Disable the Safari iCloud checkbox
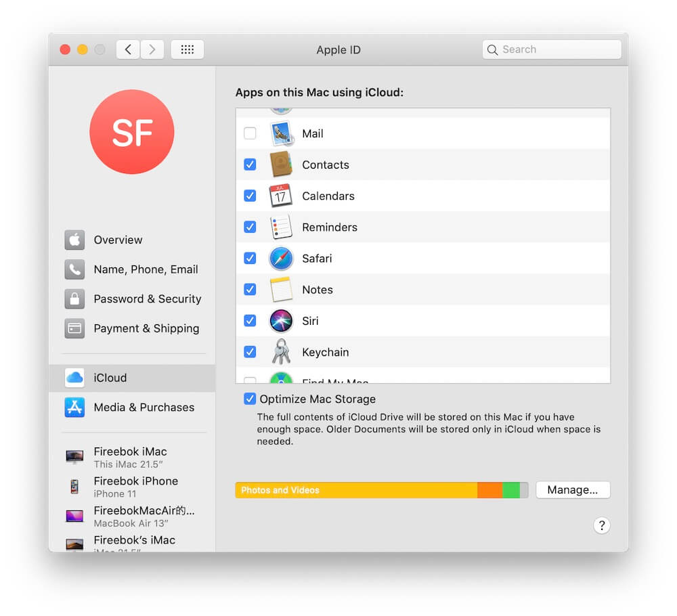 [x=250, y=258]
